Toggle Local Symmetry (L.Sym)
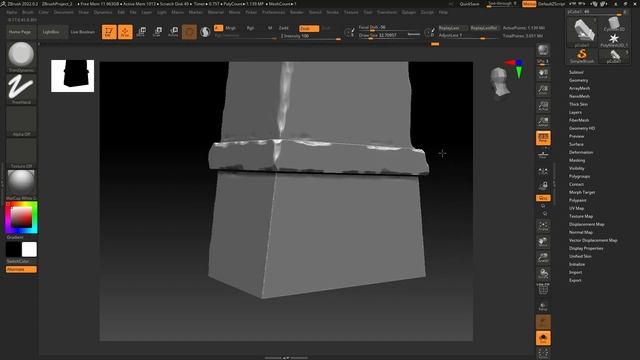The width and height of the screenshot is (640, 360). point(543,171)
